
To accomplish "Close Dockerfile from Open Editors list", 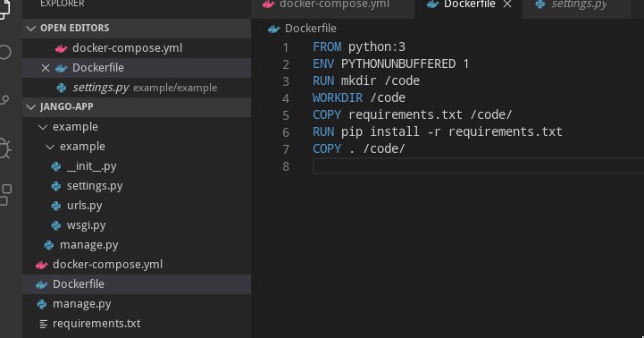I will coord(46,68).
